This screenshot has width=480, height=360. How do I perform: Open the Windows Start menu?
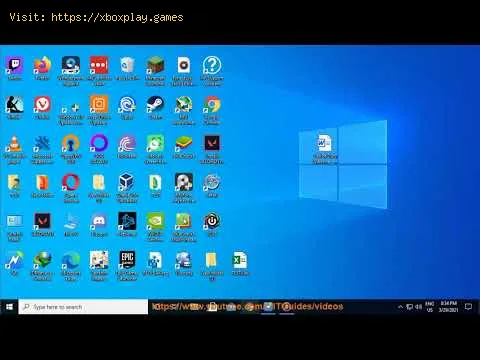9,307
